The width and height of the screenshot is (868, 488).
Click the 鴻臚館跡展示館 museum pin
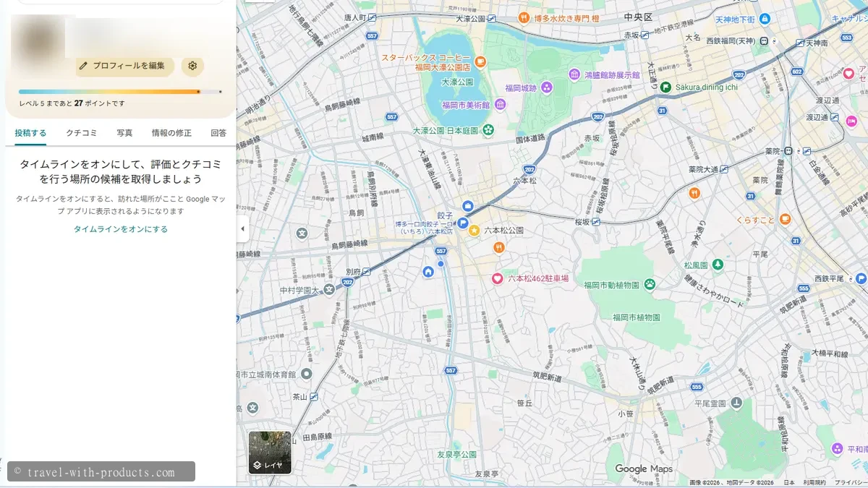[574, 74]
